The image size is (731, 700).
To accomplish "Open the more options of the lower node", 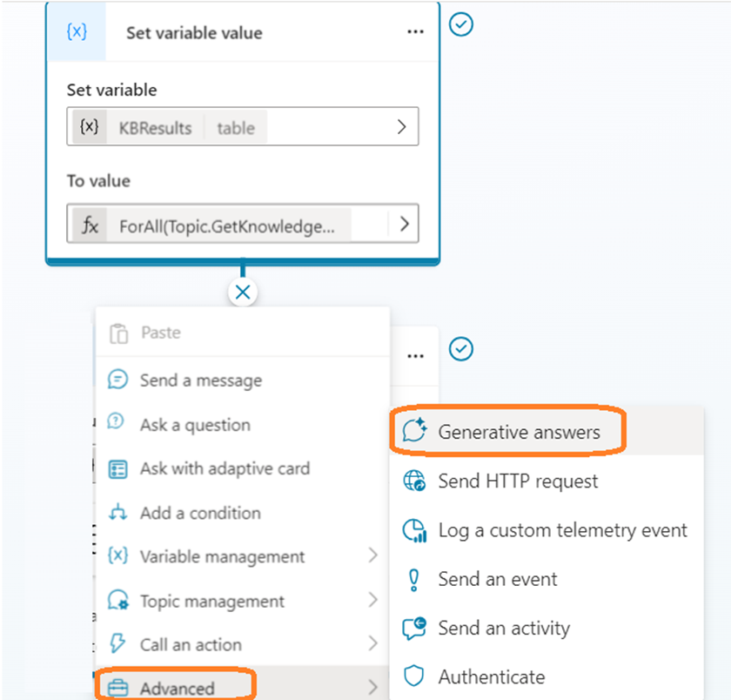I will point(415,356).
